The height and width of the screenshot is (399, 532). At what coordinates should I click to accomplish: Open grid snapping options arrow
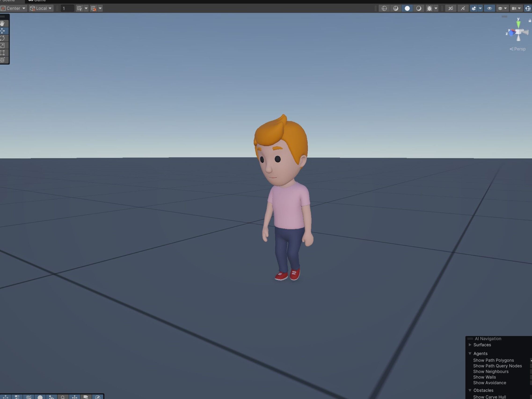click(100, 8)
